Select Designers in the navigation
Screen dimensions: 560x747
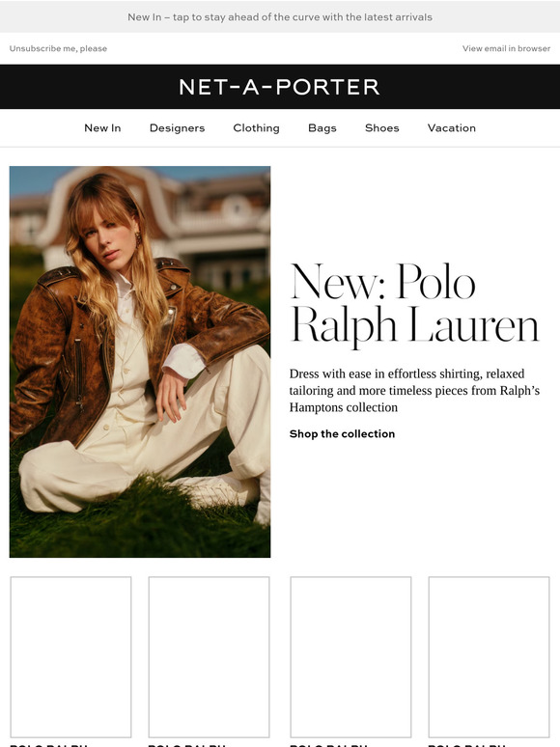point(177,127)
